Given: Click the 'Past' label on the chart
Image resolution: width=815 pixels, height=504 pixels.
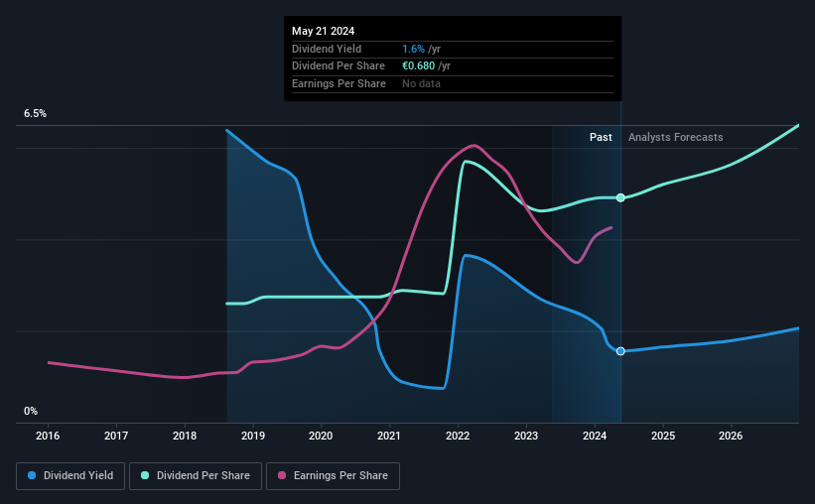Looking at the screenshot, I should coord(601,137).
